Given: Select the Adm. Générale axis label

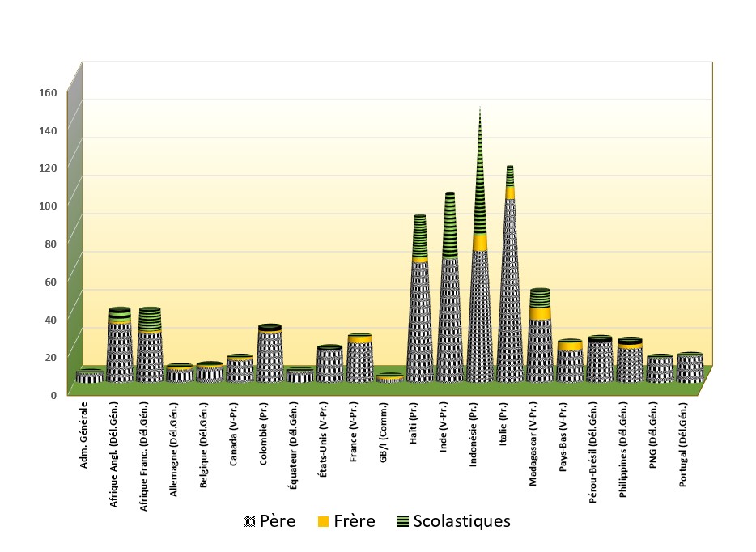Looking at the screenshot, I should click(x=83, y=435).
